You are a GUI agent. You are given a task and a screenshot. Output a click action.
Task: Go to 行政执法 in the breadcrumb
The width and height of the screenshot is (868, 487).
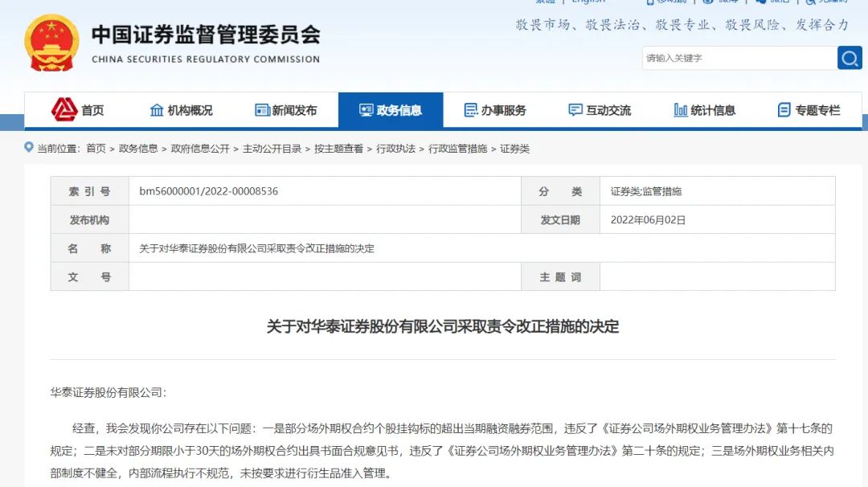tap(395, 149)
